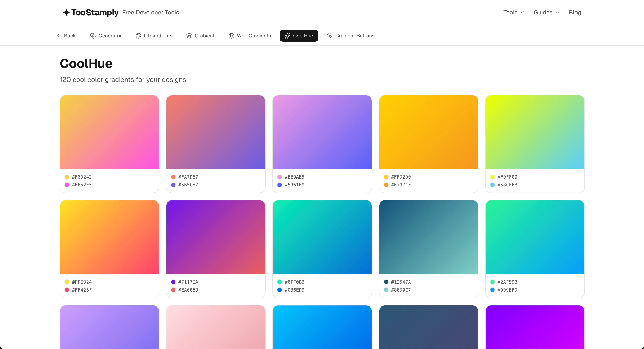
Task: Click the #EA6060 salmon color dot
Action: (x=173, y=290)
